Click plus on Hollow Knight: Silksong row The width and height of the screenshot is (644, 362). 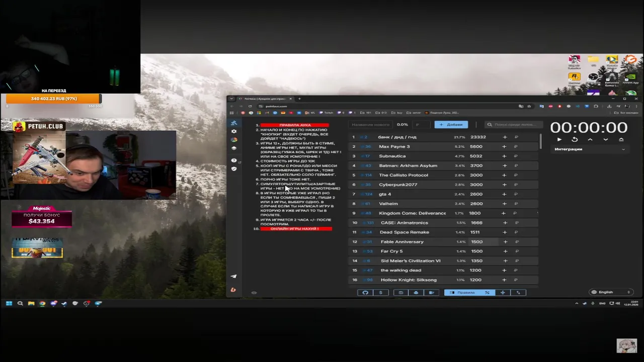[x=505, y=280]
